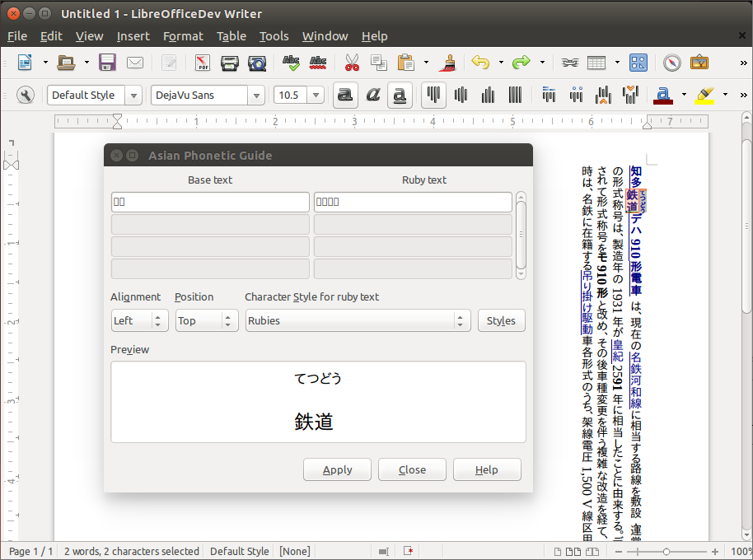753x560 pixels.
Task: Open the Navigator compass icon
Action: [672, 63]
